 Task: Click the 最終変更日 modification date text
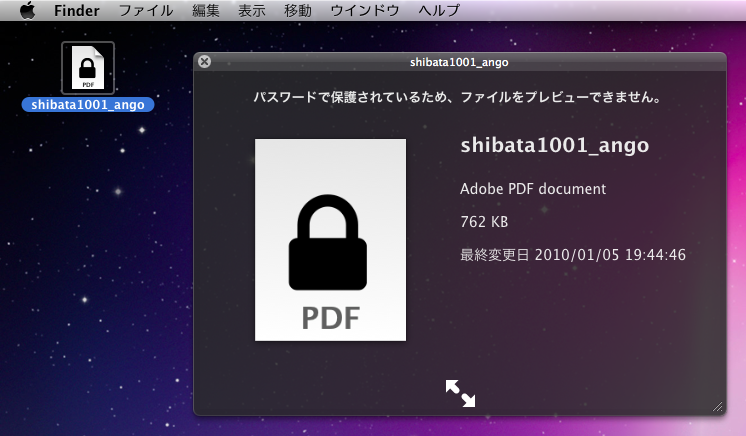572,255
